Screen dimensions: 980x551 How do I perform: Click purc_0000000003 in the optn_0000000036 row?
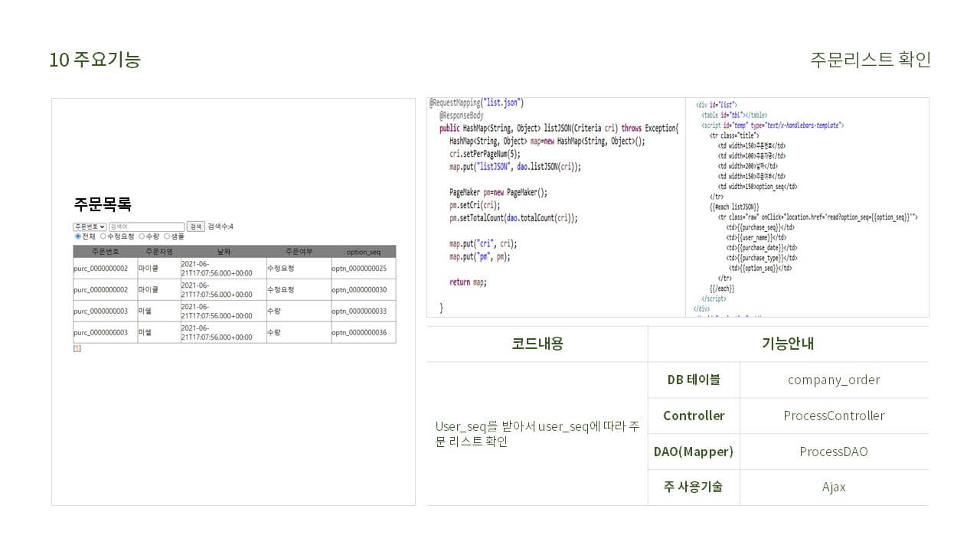100,333
